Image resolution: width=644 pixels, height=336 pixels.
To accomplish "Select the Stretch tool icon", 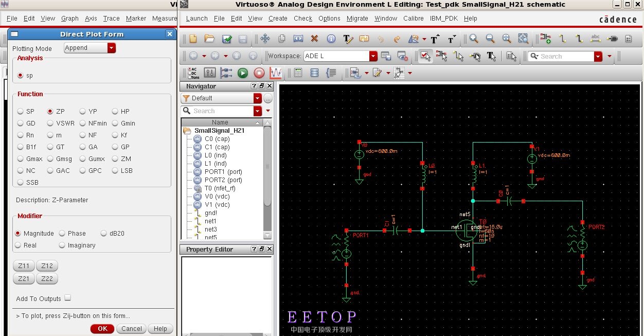I will [x=298, y=39].
